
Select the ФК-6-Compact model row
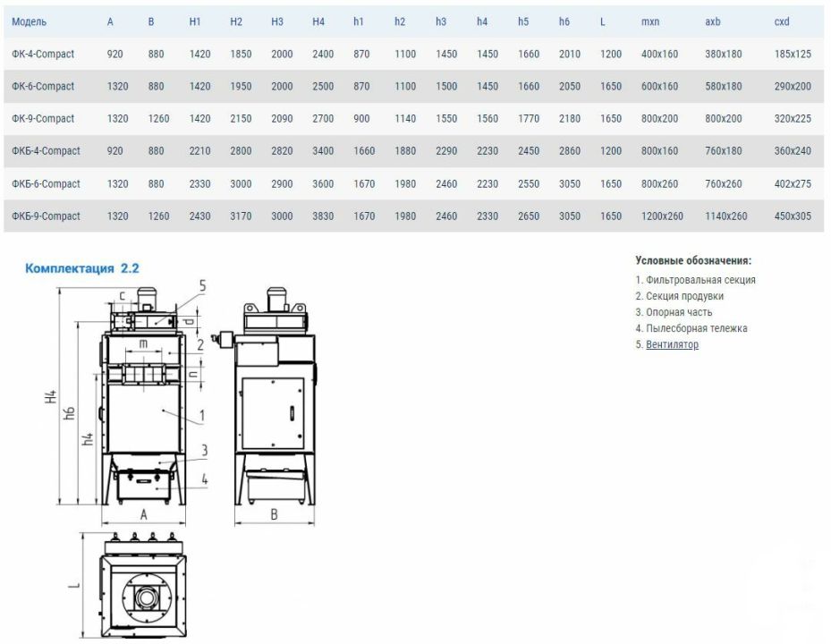[413, 87]
